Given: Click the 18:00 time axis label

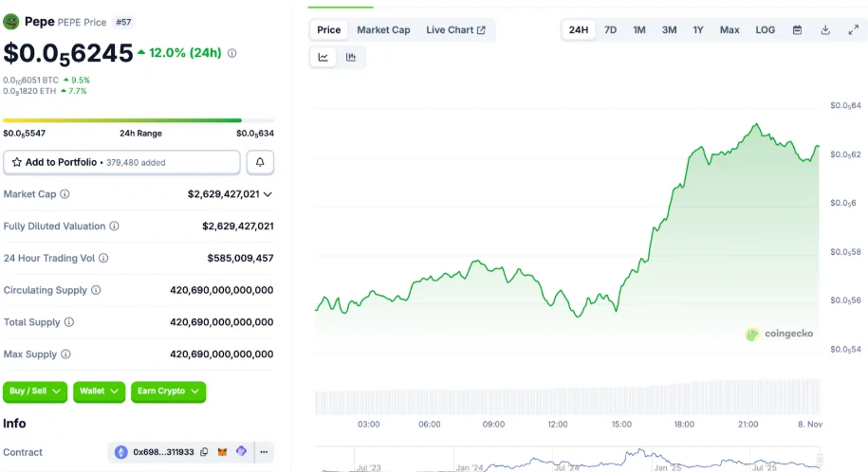Looking at the screenshot, I should click(684, 425).
